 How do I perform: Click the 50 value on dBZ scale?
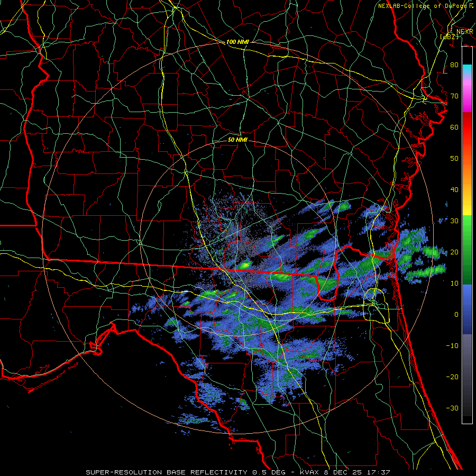pyautogui.click(x=454, y=159)
